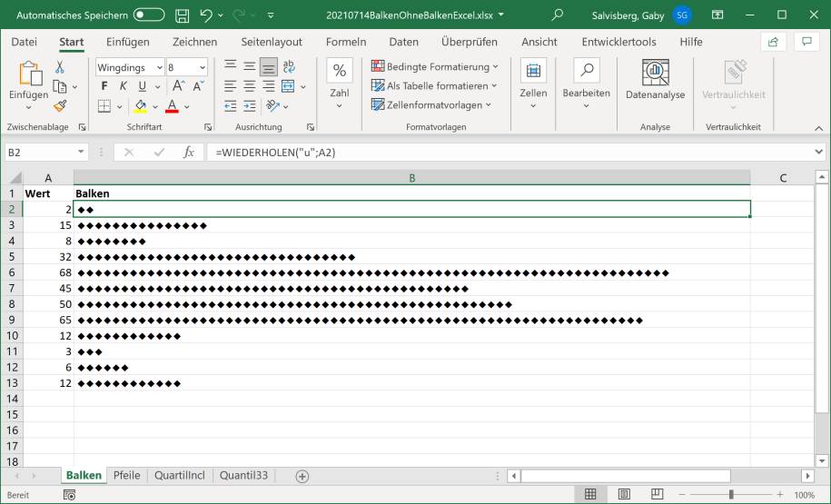Image resolution: width=831 pixels, height=504 pixels.
Task: Open the Einfügen paste icon
Action: click(30, 74)
